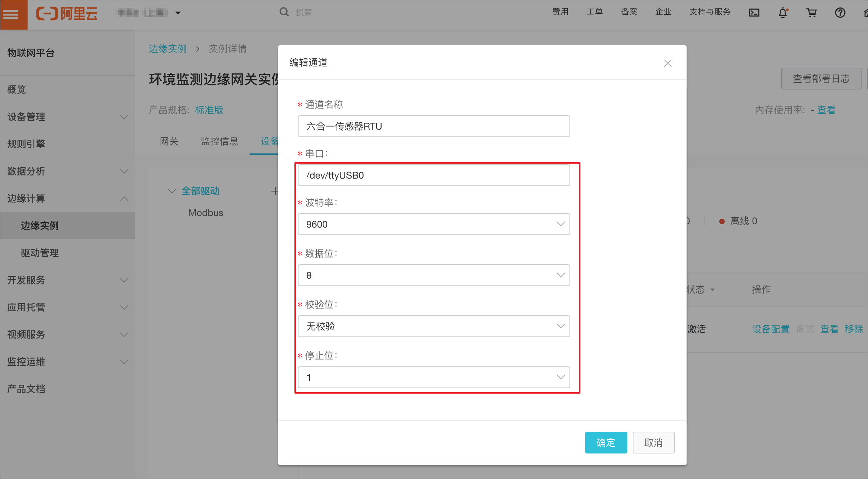
Task: Open the 停止位 dropdown showing 1
Action: click(x=434, y=377)
